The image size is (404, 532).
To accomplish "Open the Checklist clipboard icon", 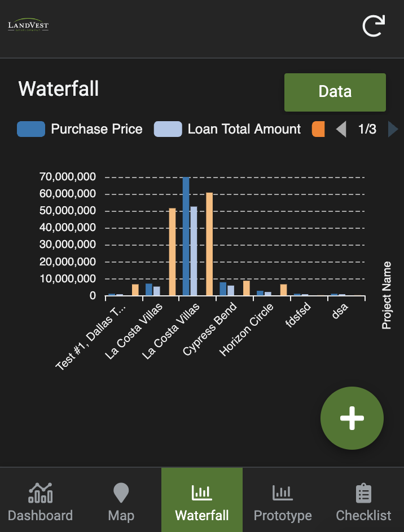I will (x=363, y=493).
